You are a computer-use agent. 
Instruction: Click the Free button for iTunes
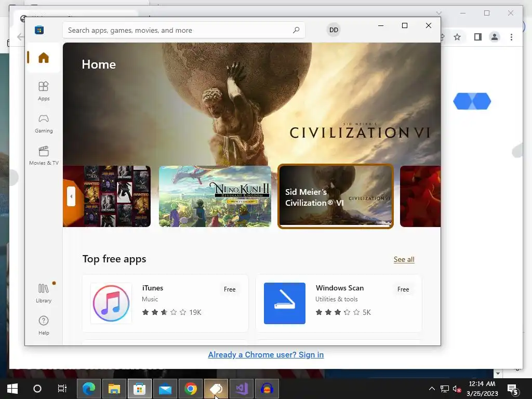(229, 289)
